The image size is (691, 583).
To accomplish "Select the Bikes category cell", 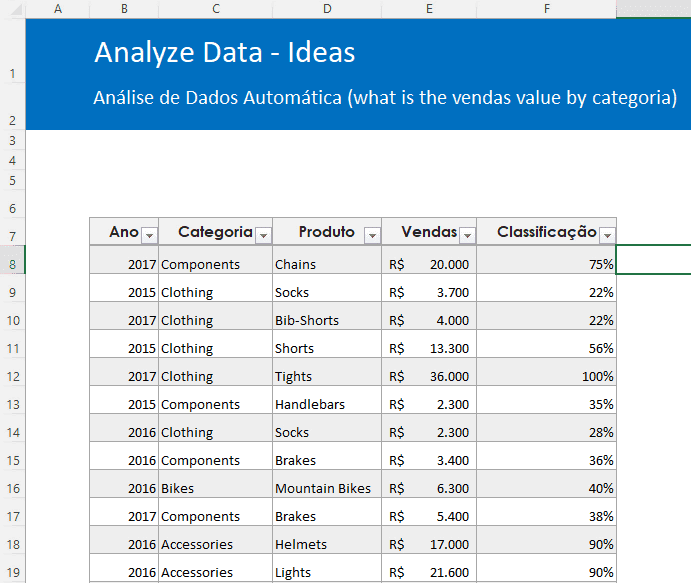I will [215, 488].
